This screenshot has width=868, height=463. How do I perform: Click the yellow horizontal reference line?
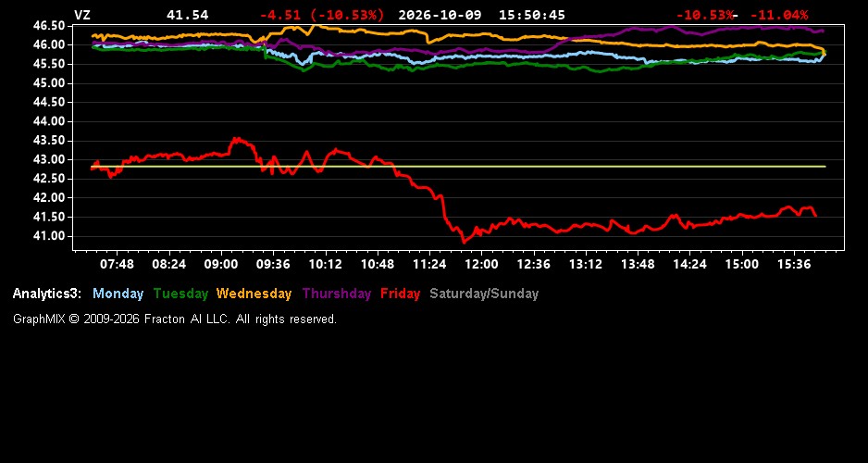click(458, 166)
